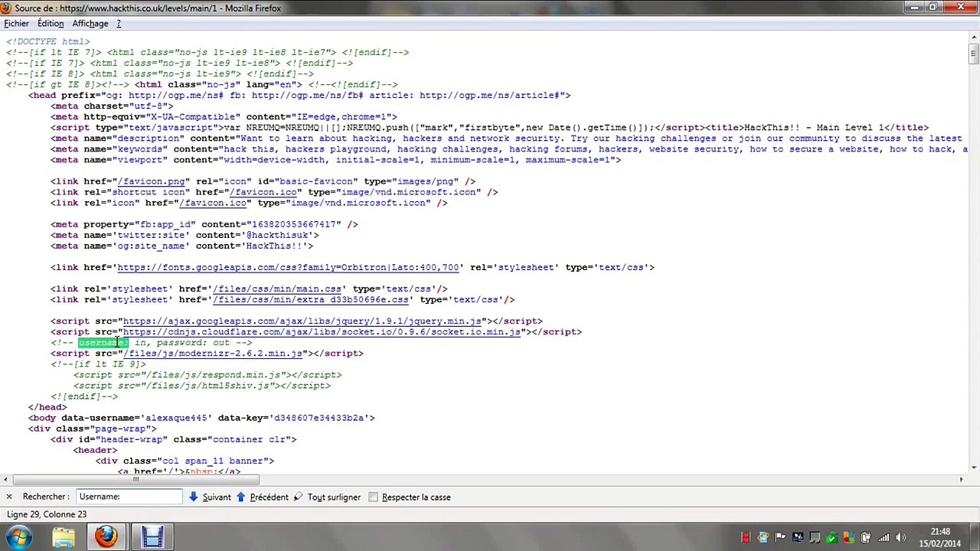The width and height of the screenshot is (980, 551).
Task: Click the Rechercher label in find bar
Action: click(x=46, y=497)
